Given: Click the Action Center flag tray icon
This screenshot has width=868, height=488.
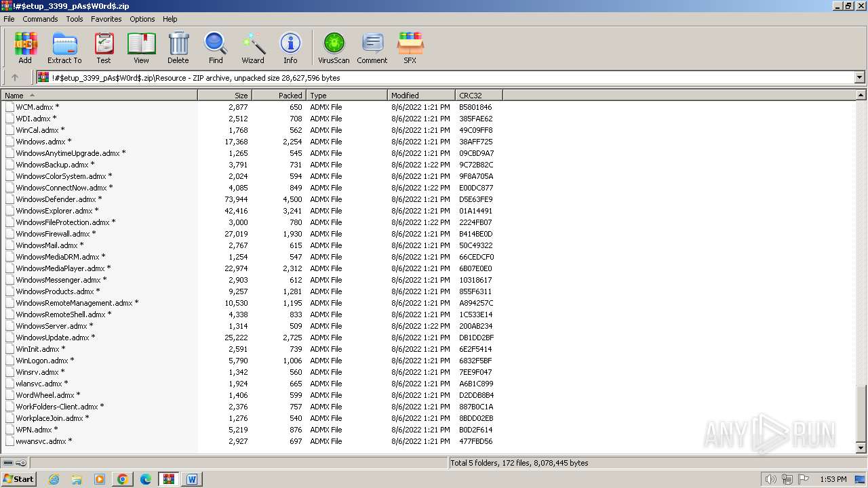Looking at the screenshot, I should tap(805, 479).
